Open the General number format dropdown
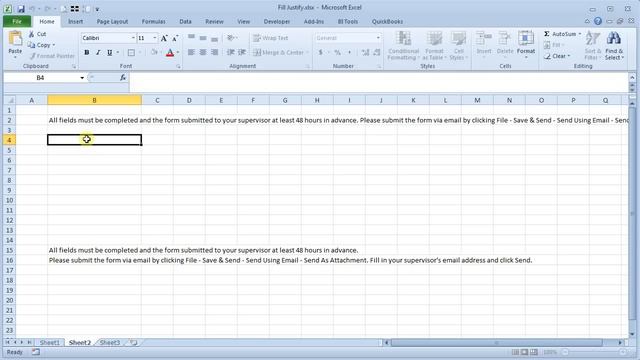 [x=378, y=38]
